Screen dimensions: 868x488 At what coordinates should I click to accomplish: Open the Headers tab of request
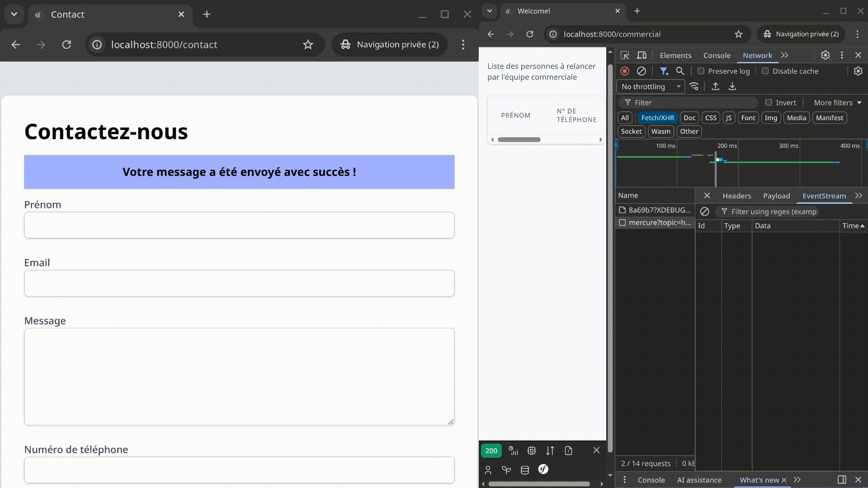coord(736,196)
